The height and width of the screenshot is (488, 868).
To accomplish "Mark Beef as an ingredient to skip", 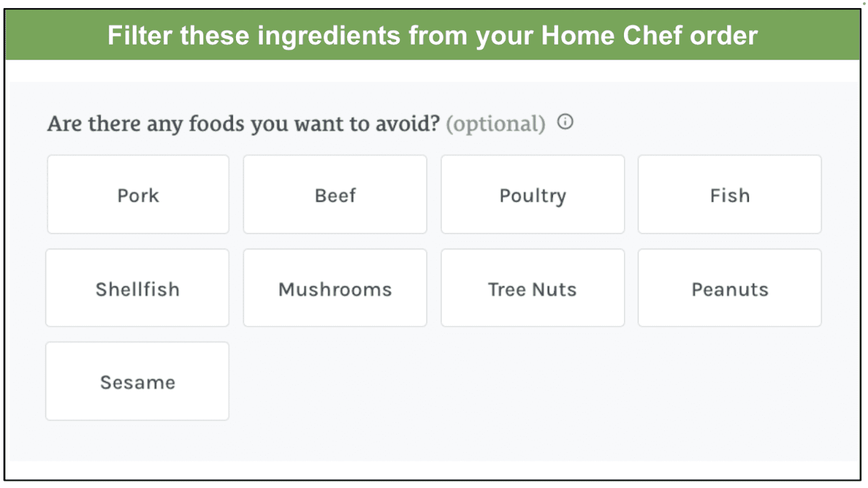I will click(335, 195).
